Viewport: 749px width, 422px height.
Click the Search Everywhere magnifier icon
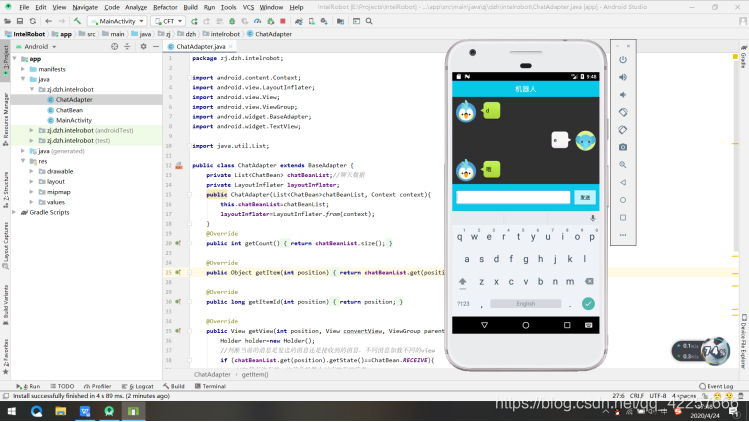(x=369, y=21)
